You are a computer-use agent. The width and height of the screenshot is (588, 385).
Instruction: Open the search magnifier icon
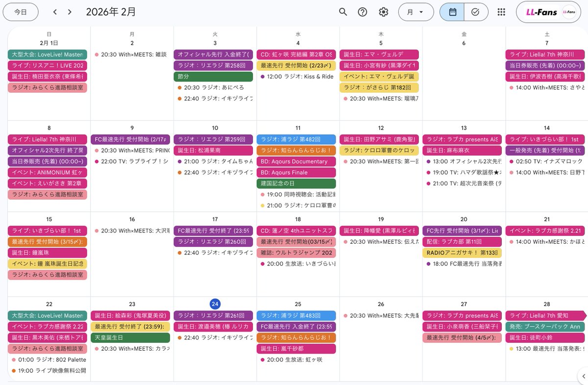(343, 12)
